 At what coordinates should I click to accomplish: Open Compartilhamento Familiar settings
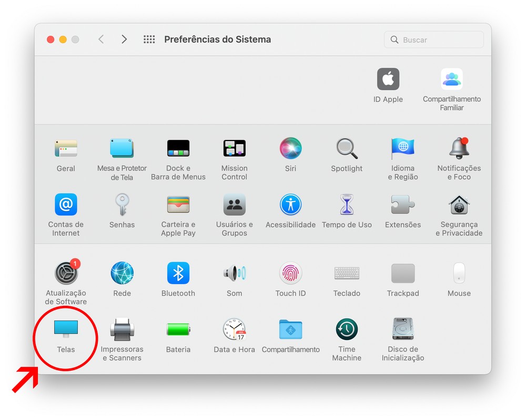point(451,79)
